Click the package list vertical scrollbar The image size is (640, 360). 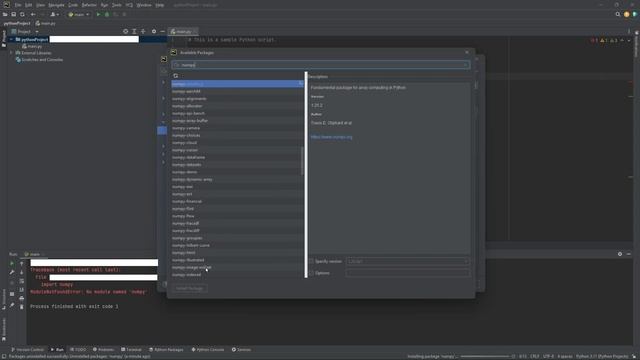[x=302, y=161]
